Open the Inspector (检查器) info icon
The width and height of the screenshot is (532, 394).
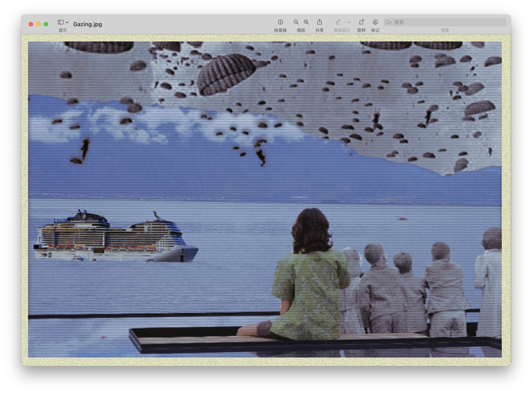pos(280,22)
